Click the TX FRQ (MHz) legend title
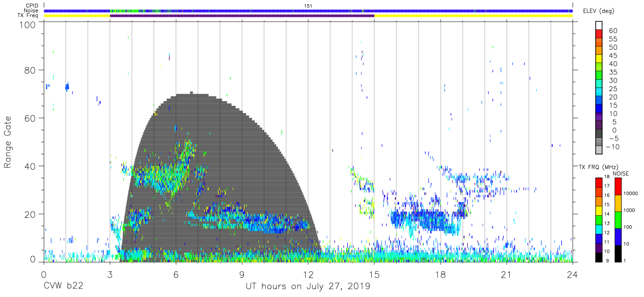Image resolution: width=644 pixels, height=297 pixels. point(599,167)
